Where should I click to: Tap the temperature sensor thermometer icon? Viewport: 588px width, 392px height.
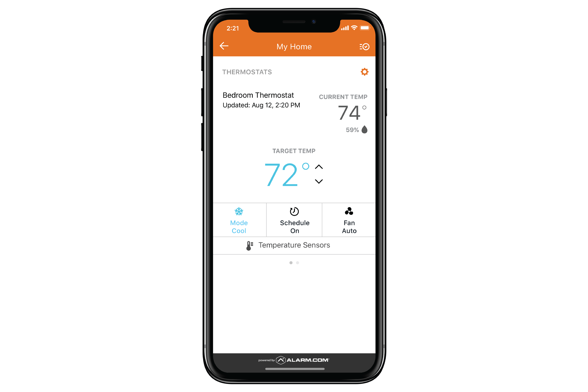248,244
